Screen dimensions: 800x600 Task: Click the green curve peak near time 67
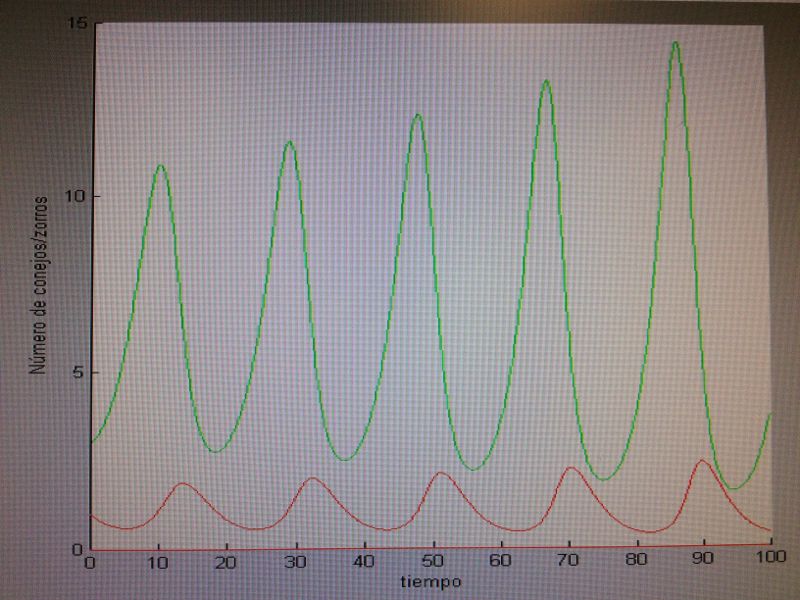(x=546, y=81)
